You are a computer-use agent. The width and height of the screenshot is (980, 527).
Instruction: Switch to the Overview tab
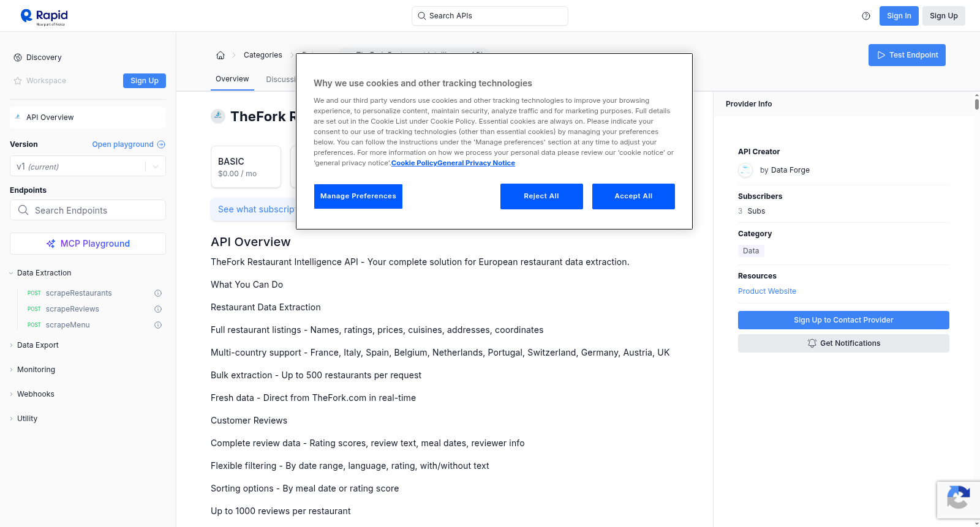pyautogui.click(x=232, y=79)
